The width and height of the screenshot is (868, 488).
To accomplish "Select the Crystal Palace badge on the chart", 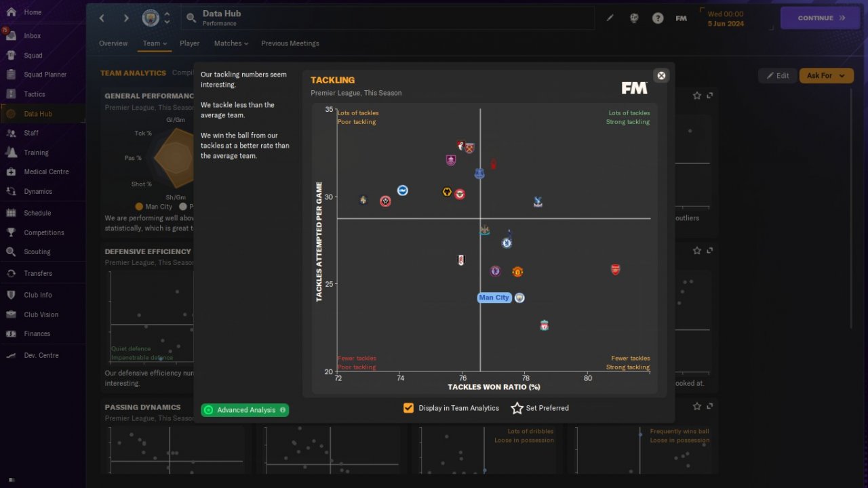I will click(x=538, y=202).
